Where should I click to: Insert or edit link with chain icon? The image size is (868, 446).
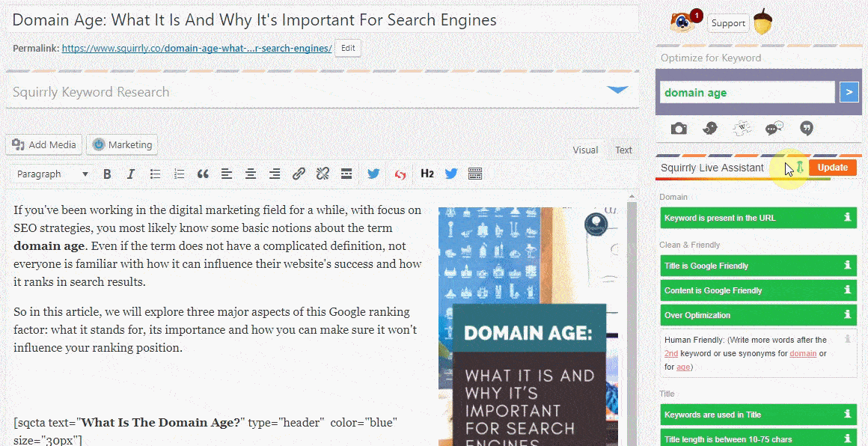point(299,174)
